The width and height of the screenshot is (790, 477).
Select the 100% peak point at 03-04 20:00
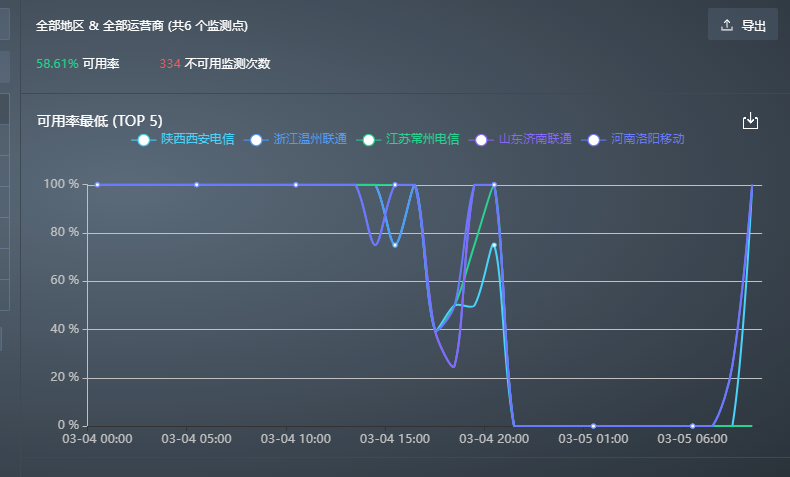pos(494,185)
